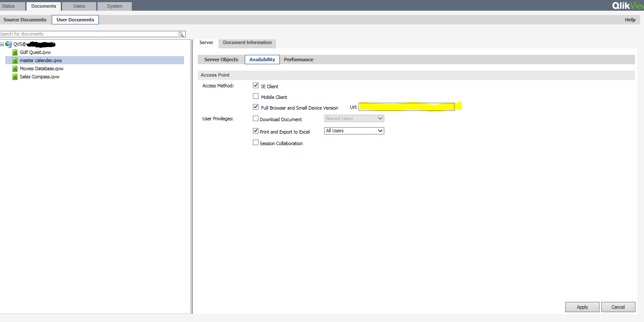
Task: Select the User Documents subtab
Action: tap(75, 20)
